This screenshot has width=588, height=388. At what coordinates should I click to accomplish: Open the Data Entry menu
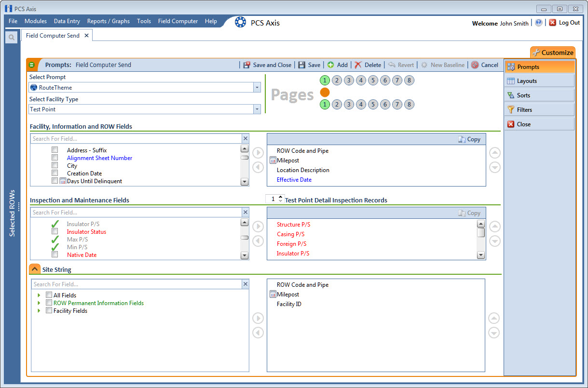pos(67,21)
